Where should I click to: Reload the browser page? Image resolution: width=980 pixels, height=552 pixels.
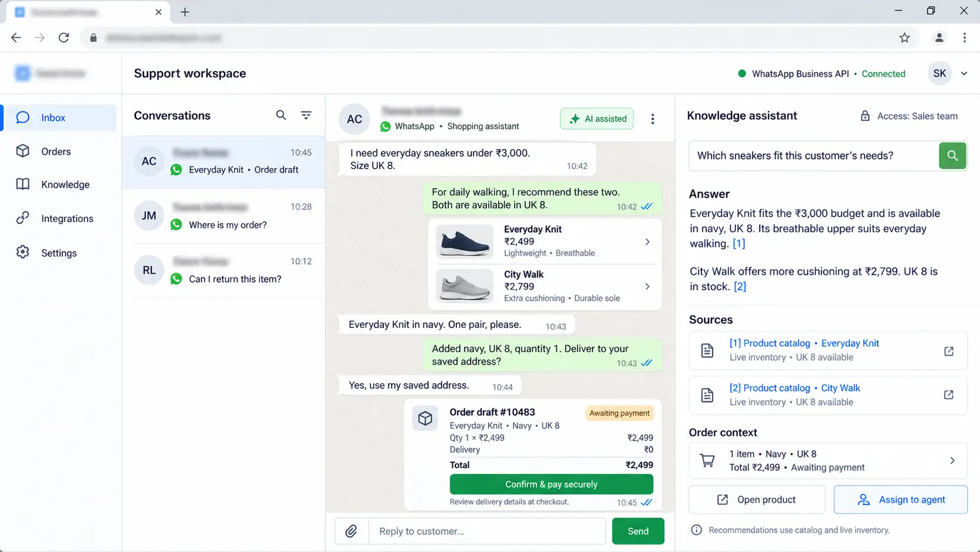(x=64, y=38)
